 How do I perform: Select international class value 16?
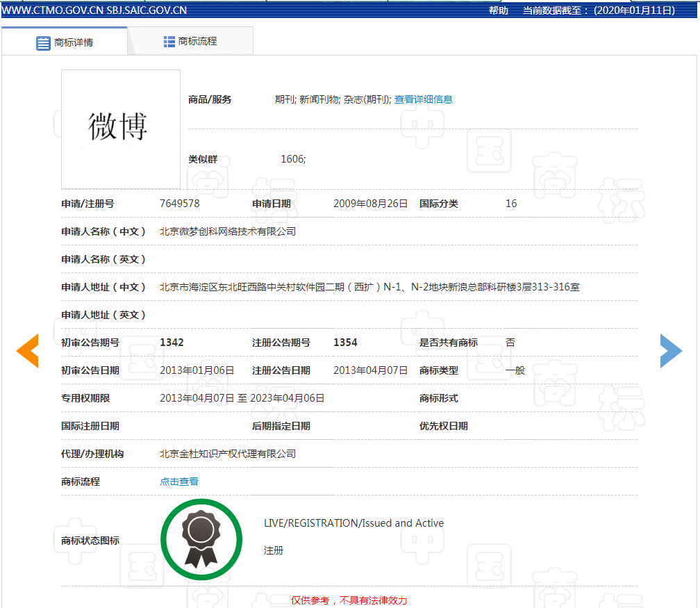511,204
